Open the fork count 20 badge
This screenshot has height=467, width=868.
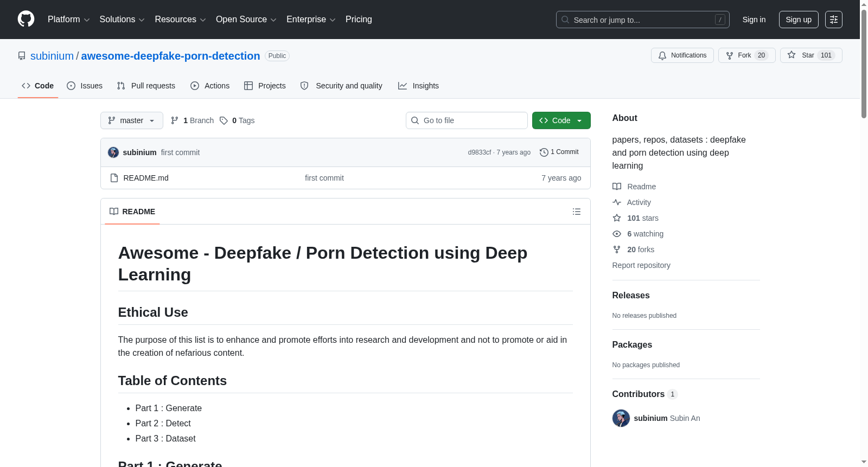point(762,55)
